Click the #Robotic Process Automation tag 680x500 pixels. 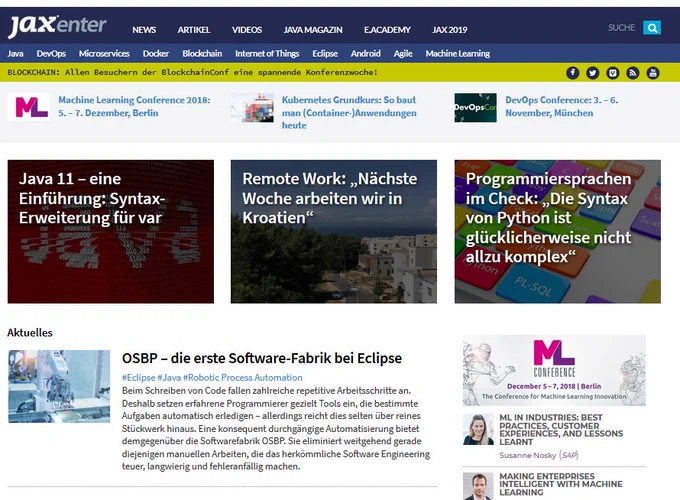click(x=242, y=378)
